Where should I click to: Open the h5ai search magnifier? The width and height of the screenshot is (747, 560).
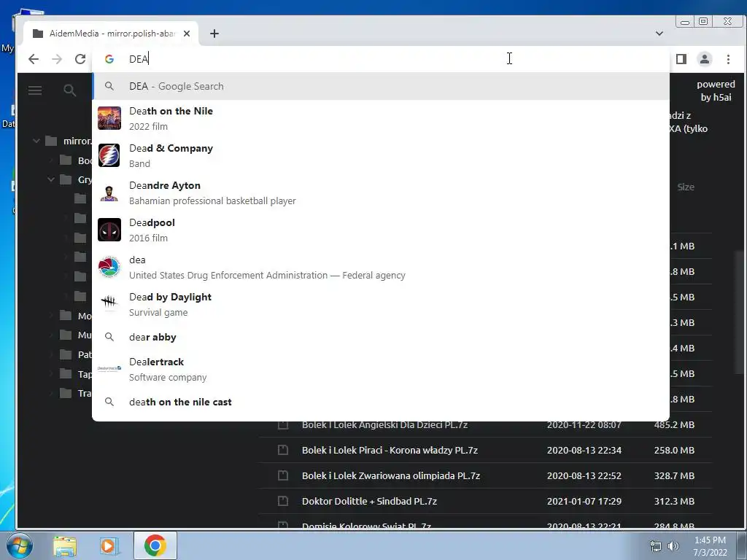[x=69, y=90]
